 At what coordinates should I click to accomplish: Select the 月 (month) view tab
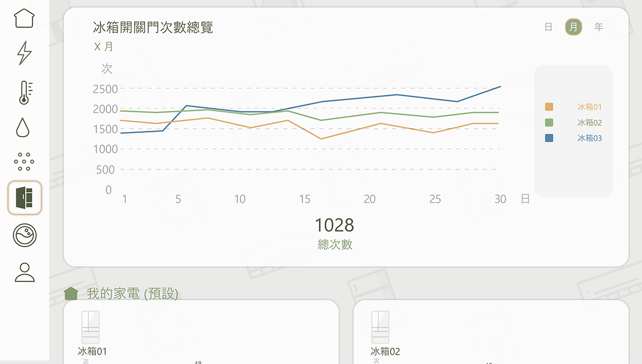tap(573, 27)
